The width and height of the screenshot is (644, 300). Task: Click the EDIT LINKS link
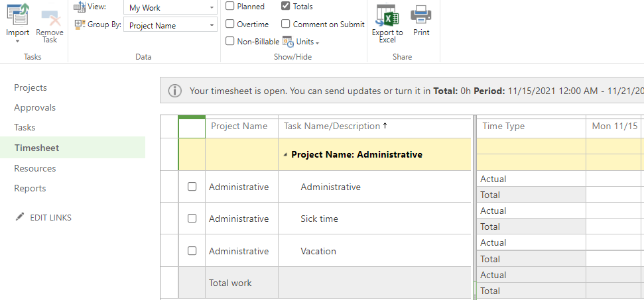[50, 217]
